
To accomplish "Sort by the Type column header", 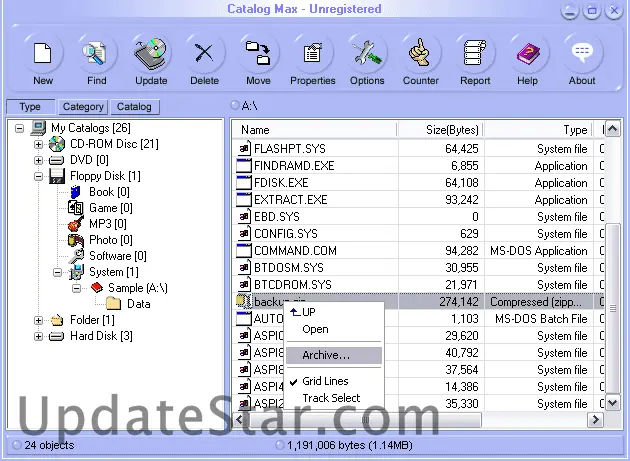I will point(538,130).
